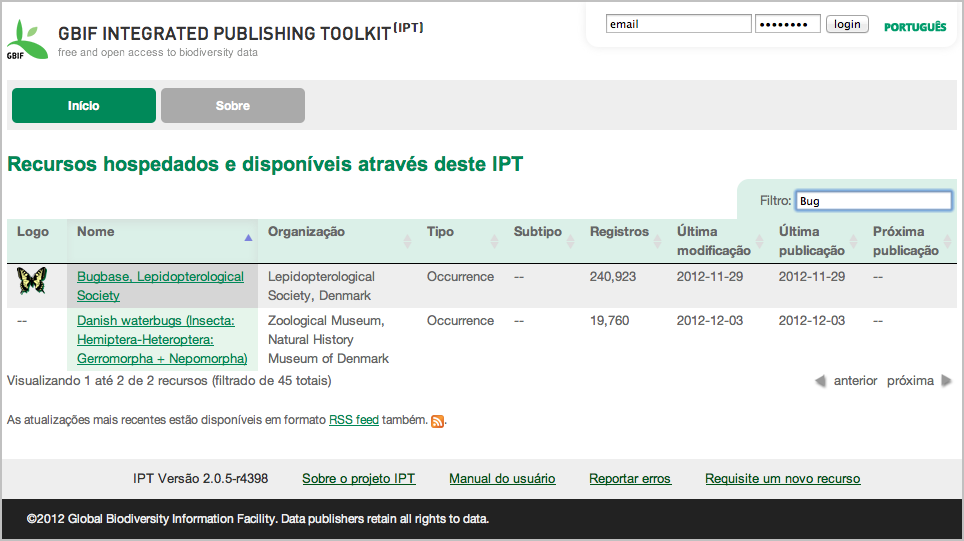
Task: Sort table by Última publicação column
Action: point(816,240)
